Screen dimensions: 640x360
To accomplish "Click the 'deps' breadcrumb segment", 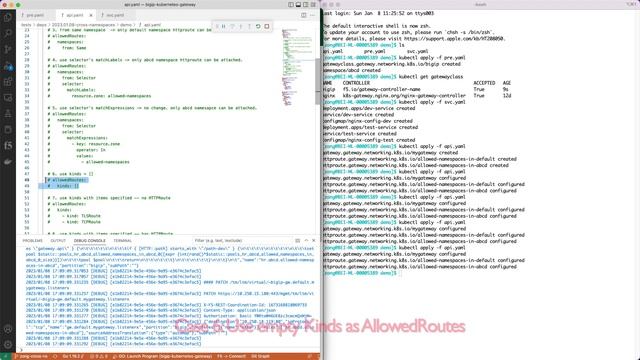I will 42,25.
